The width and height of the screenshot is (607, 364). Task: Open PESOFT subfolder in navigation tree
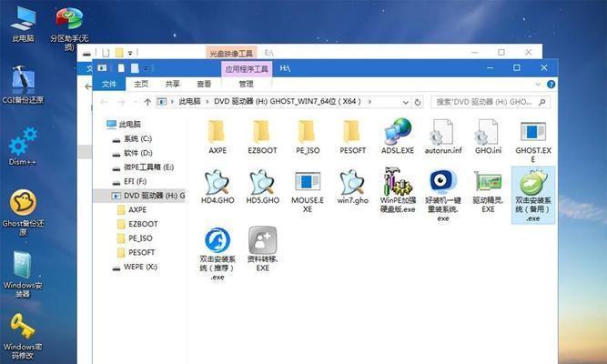pos(136,252)
